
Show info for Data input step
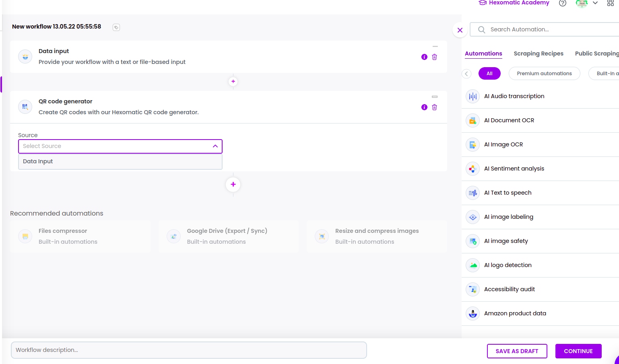click(x=424, y=57)
